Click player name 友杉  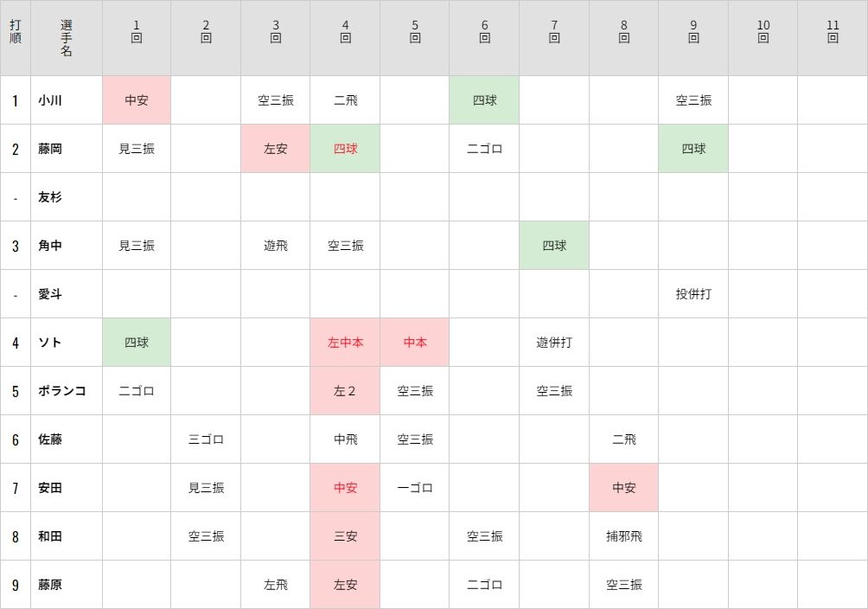tap(50, 197)
